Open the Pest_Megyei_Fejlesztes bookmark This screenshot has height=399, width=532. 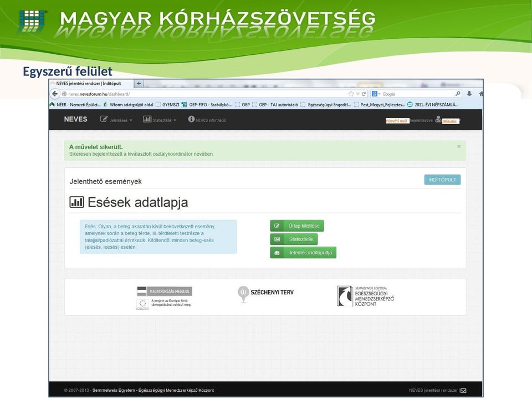[379, 105]
